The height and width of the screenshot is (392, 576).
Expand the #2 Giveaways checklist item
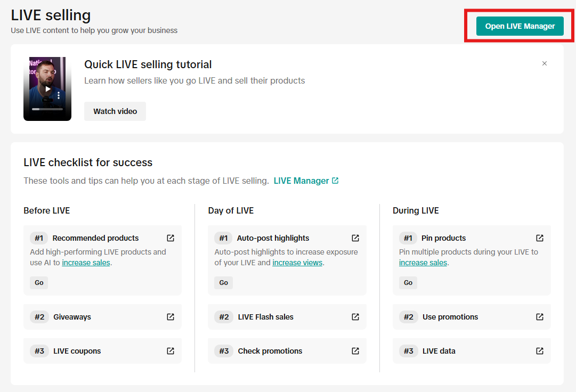(72, 317)
